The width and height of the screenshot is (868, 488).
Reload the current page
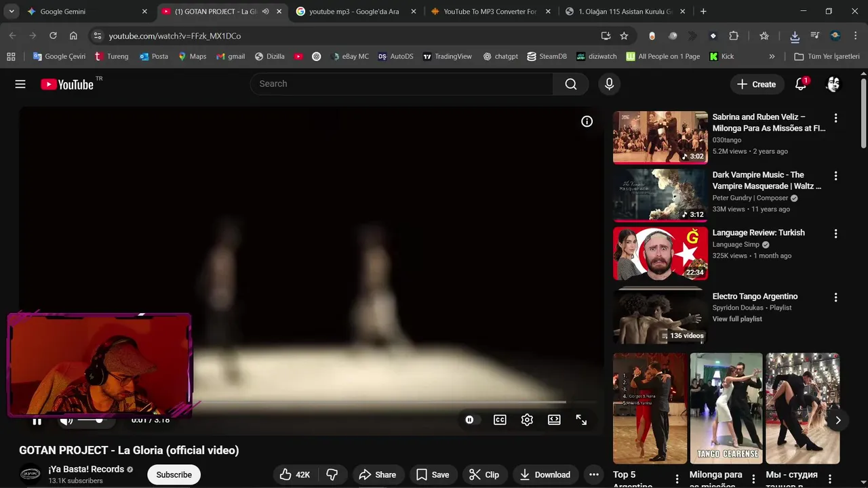click(53, 36)
